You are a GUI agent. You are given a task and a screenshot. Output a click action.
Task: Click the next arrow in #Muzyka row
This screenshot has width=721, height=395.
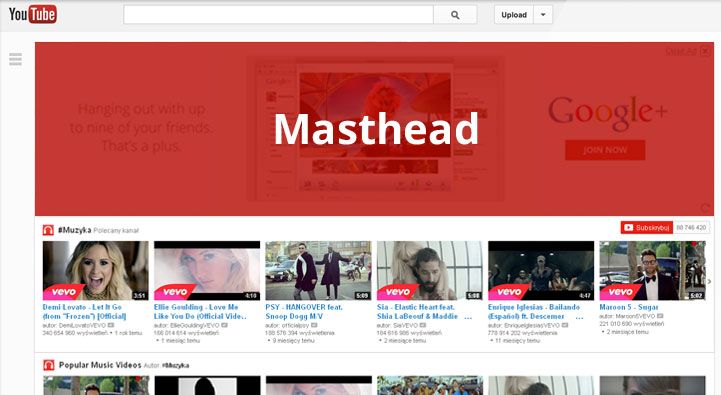click(x=709, y=281)
